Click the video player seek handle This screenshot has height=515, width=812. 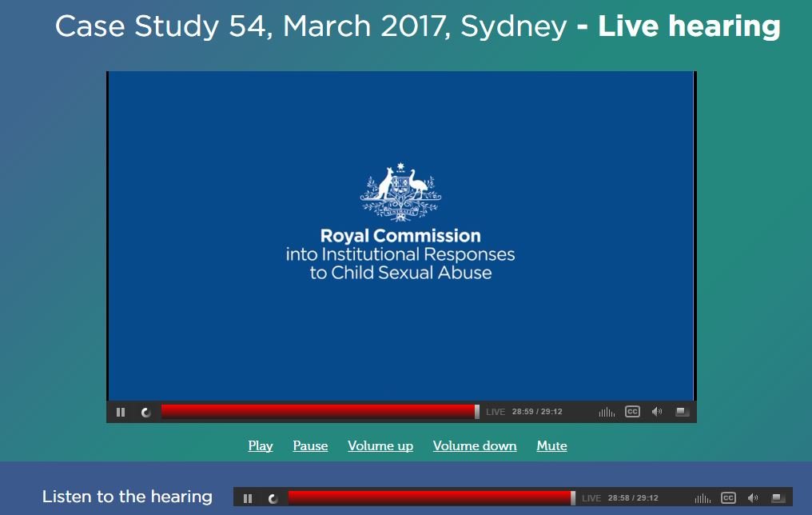(x=477, y=412)
